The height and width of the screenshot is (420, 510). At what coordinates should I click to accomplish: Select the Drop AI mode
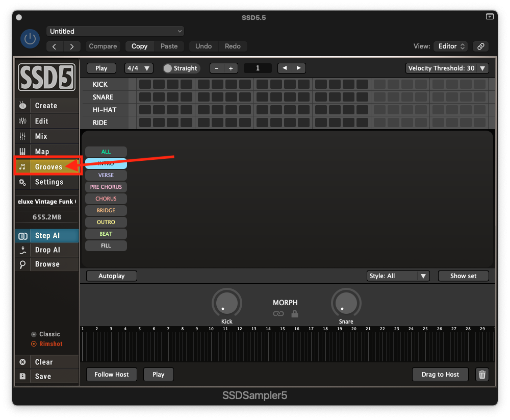point(47,250)
